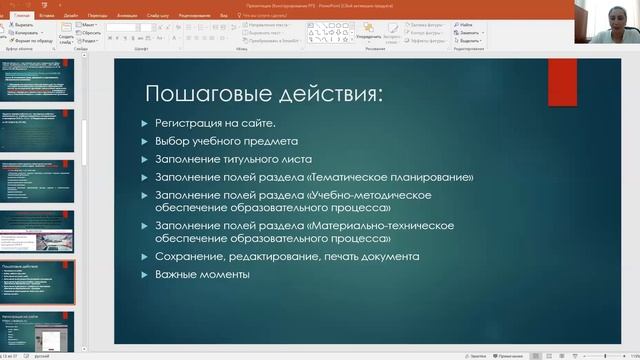Open Quick Styles (Экспресс-стили) gallery
The height and width of the screenshot is (360, 640).
392,33
